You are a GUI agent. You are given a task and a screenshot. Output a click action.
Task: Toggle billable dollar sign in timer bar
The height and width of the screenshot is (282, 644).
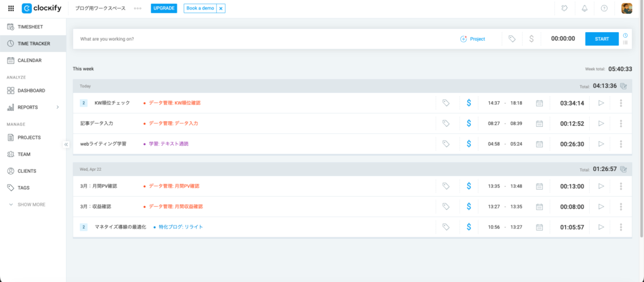pyautogui.click(x=531, y=39)
